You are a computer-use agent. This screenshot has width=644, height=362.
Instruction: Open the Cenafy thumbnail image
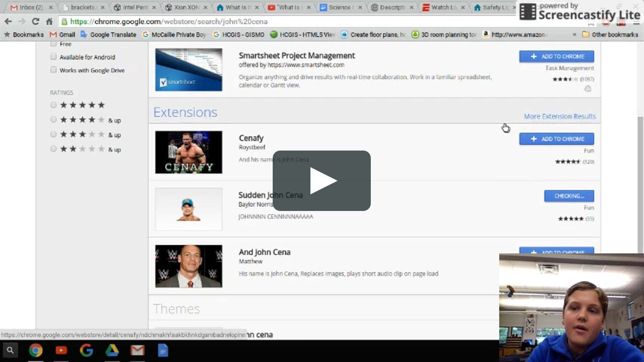tap(189, 152)
